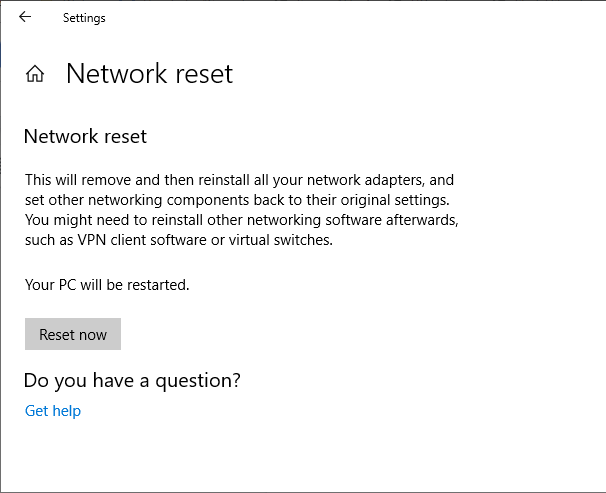
Task: Click the Settings label in the title bar
Action: click(84, 18)
